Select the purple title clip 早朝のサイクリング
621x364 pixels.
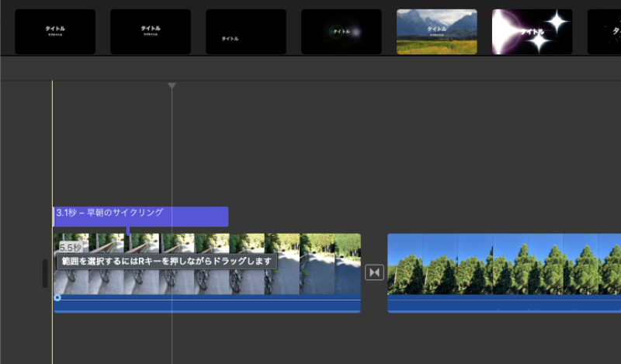coord(140,216)
